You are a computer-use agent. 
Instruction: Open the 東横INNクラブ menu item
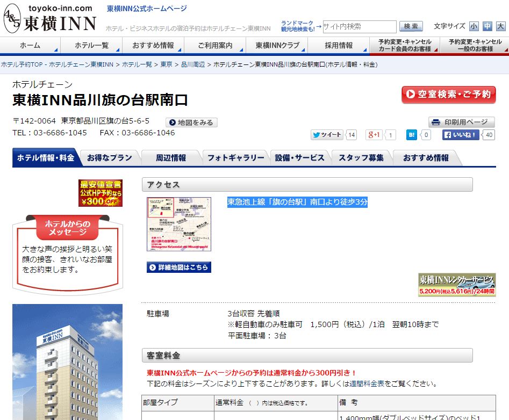[x=277, y=46]
